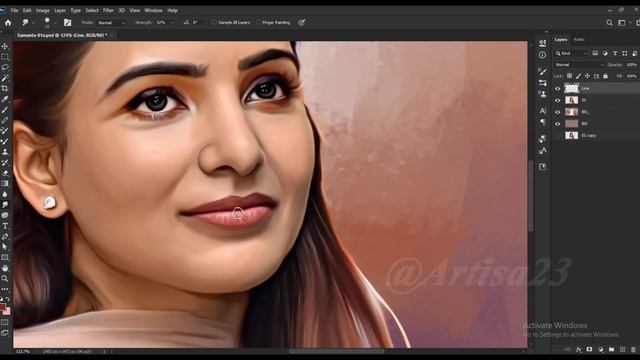Open the Help menu
Image resolution: width=640 pixels, height=360 pixels.
click(x=173, y=10)
